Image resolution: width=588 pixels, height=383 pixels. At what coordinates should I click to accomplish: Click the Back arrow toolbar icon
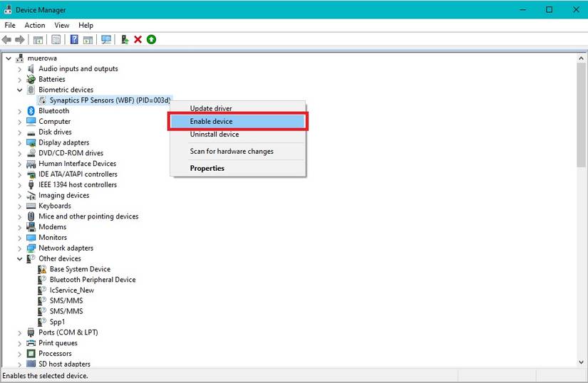click(6, 39)
